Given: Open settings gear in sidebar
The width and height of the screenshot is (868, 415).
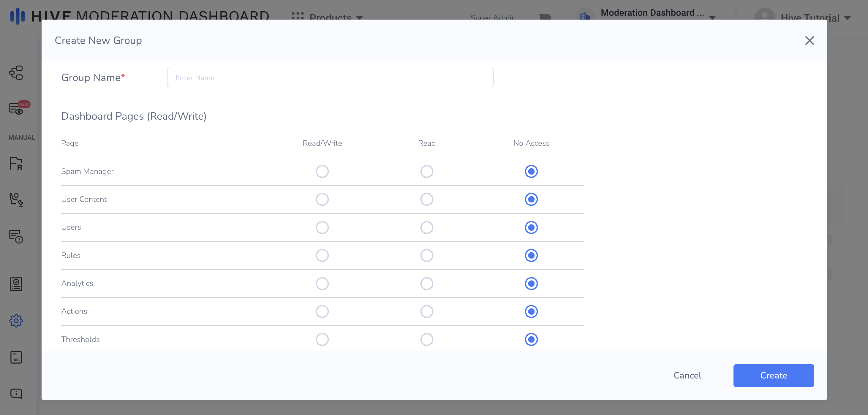Looking at the screenshot, I should tap(16, 321).
